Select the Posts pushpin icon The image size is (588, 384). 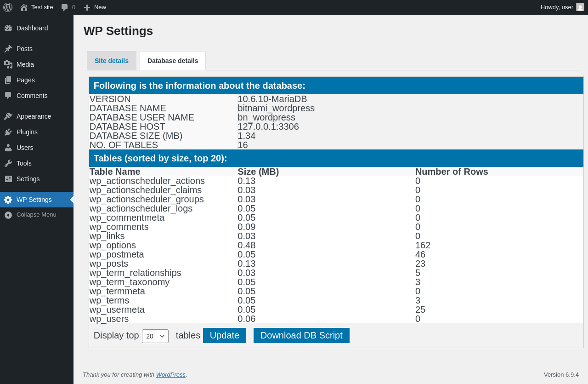coord(8,49)
